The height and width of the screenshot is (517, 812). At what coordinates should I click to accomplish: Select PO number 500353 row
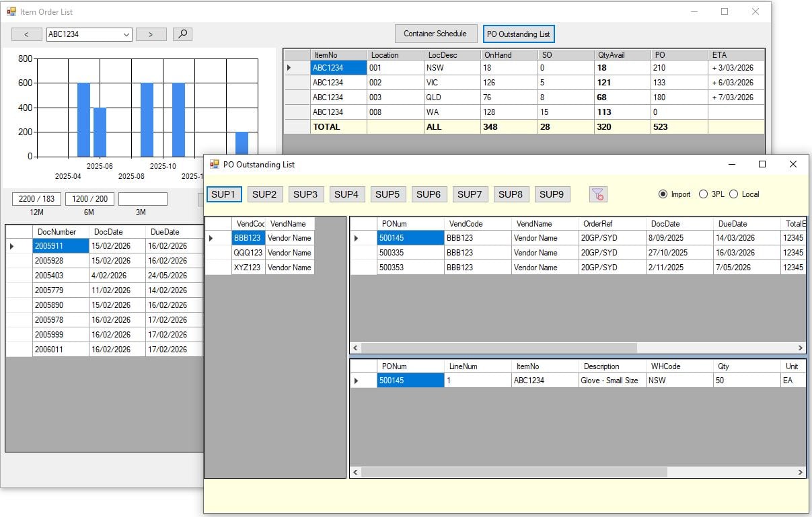coord(410,268)
